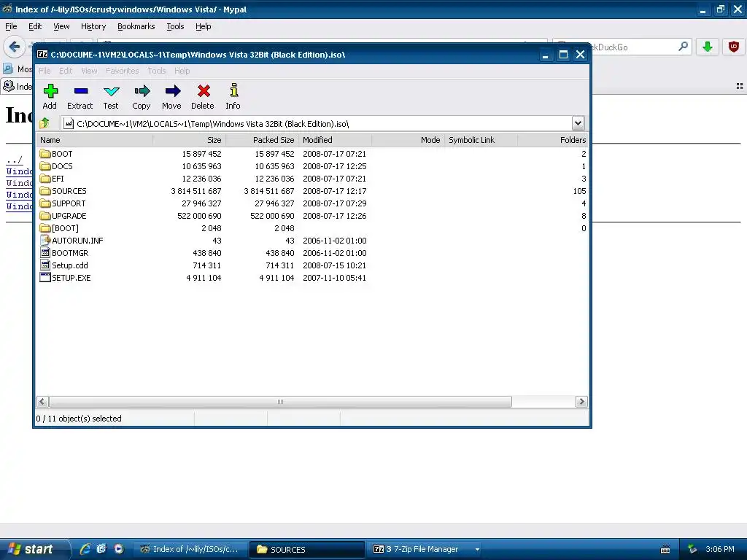Screen dimensions: 747x560
Task: Click the DuckDuckGo search box
Action: [x=622, y=47]
